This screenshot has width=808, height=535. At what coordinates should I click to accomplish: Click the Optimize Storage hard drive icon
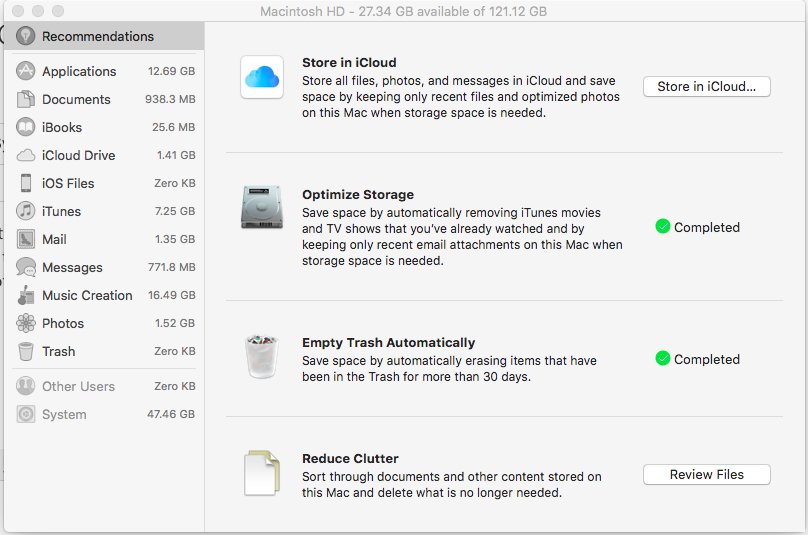[x=262, y=207]
